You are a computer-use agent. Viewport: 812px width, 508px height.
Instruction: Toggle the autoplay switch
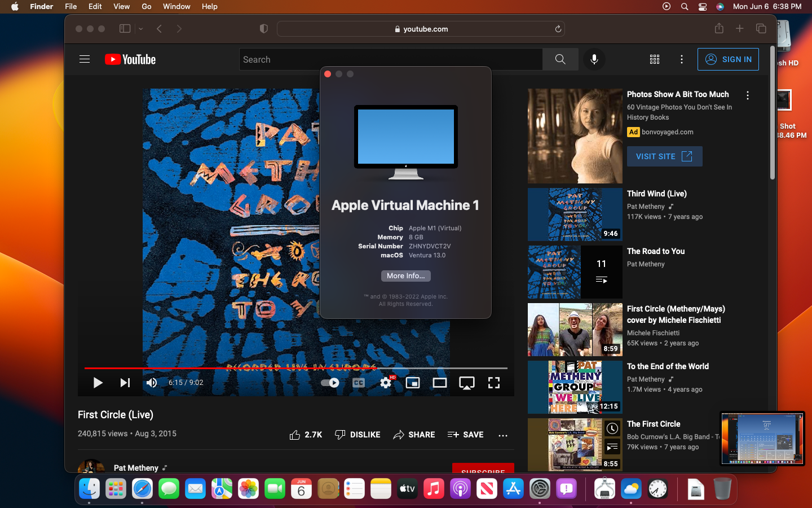coord(330,383)
